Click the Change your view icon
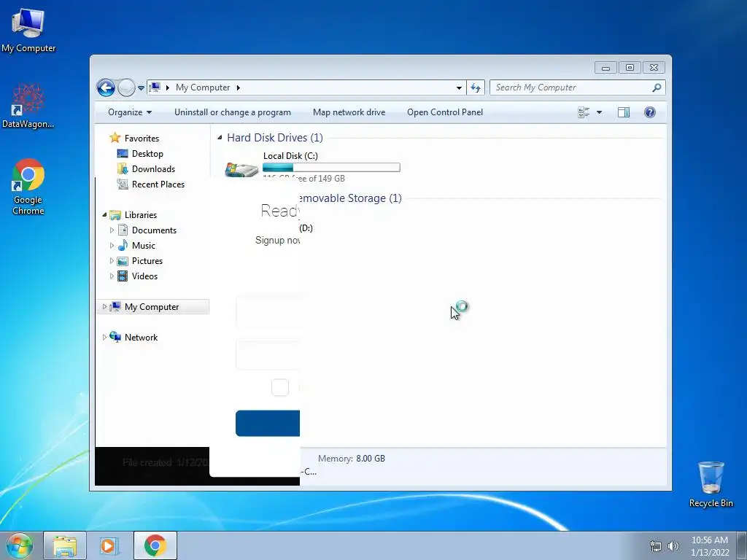The height and width of the screenshot is (560, 747). [584, 112]
